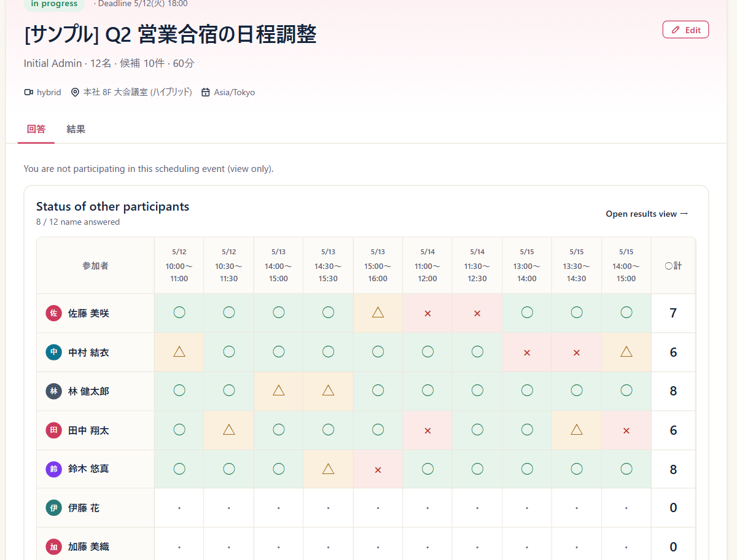Click the 8 / 12 name answered text
Viewport: 737px width, 560px height.
pos(78,222)
